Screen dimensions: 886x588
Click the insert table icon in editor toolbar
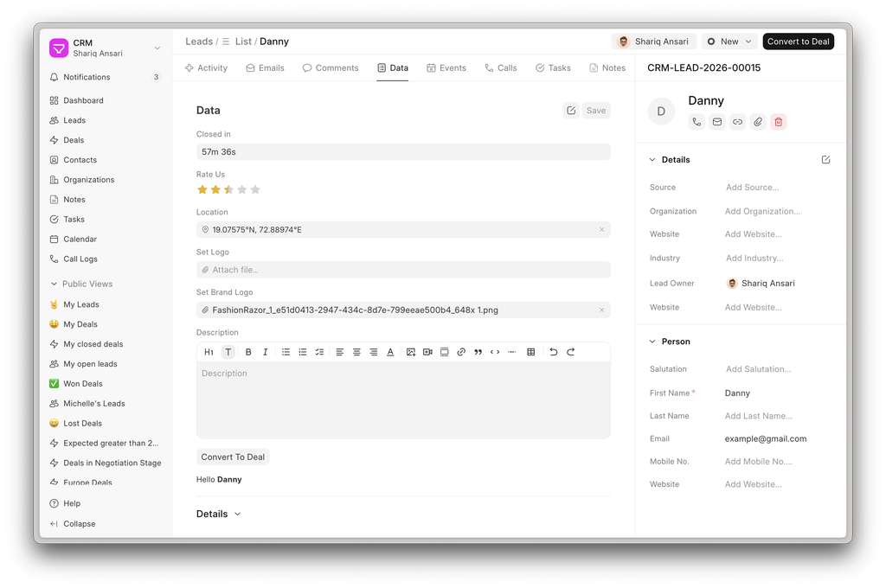click(531, 352)
